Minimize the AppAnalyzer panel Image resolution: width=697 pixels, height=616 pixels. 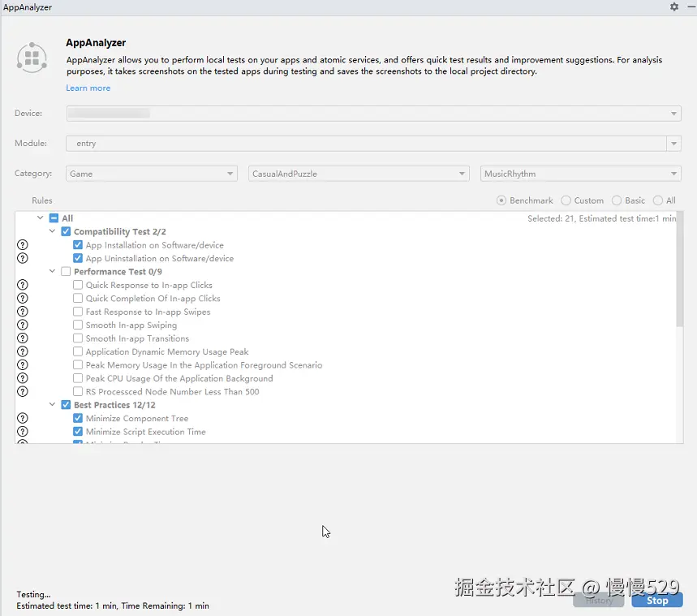tap(691, 6)
